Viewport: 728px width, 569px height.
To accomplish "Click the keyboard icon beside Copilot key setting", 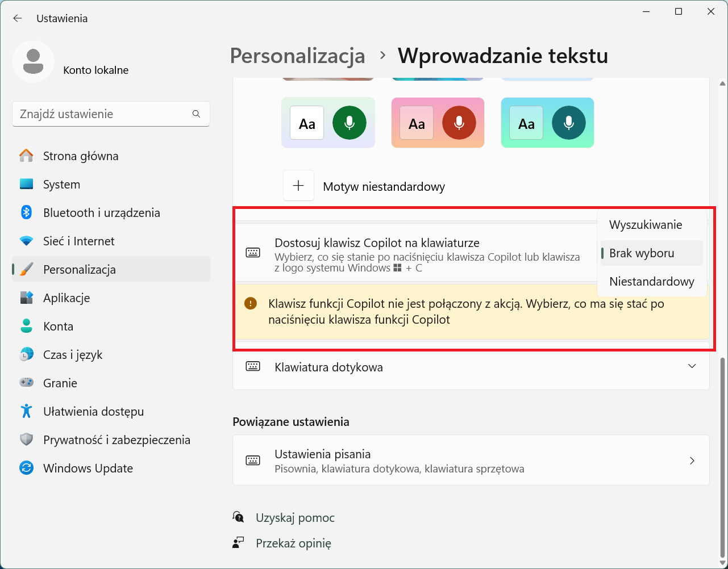I will click(253, 253).
